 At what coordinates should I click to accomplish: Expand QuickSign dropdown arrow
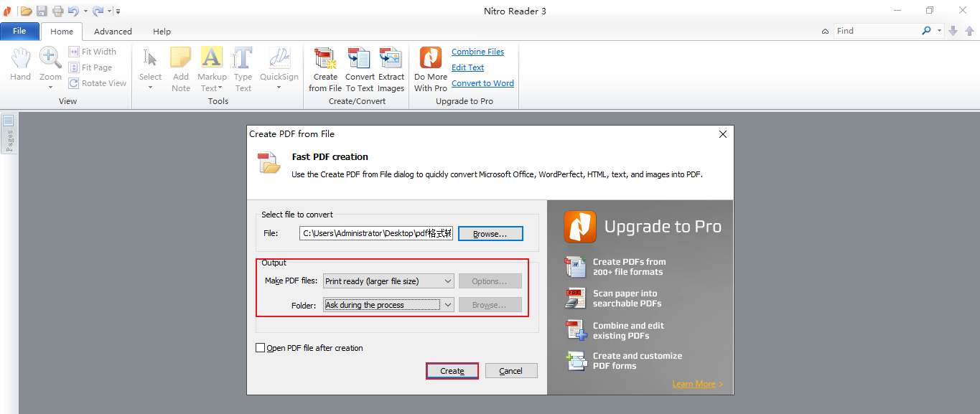(x=279, y=88)
